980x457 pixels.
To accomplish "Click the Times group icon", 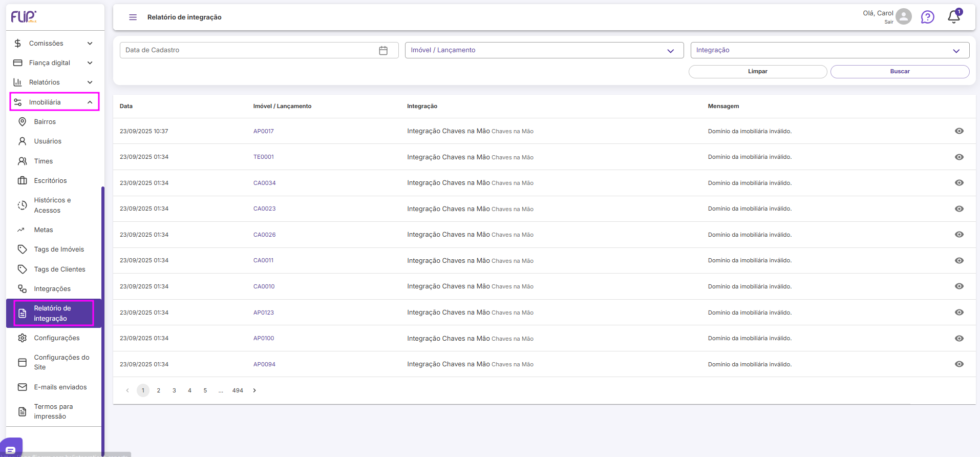I will point(23,161).
